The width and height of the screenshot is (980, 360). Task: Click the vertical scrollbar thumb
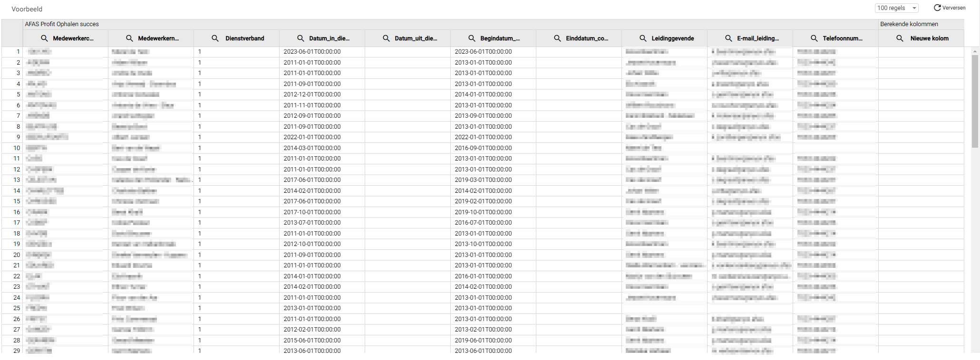(x=975, y=100)
